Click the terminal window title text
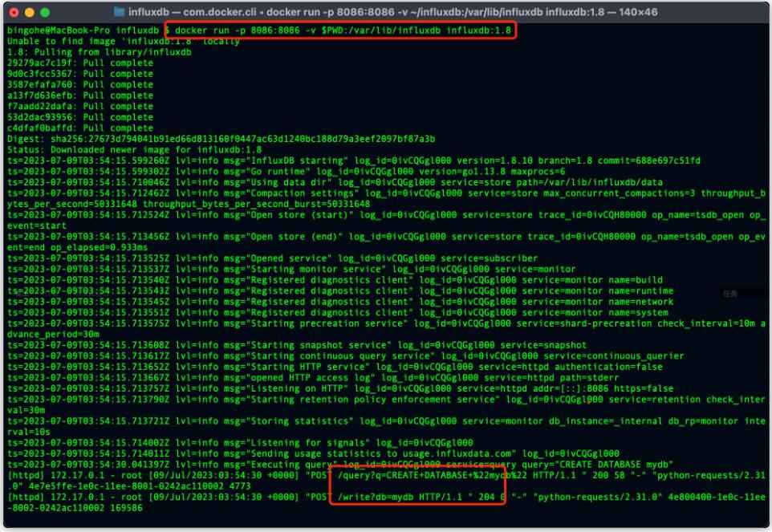 [386, 10]
